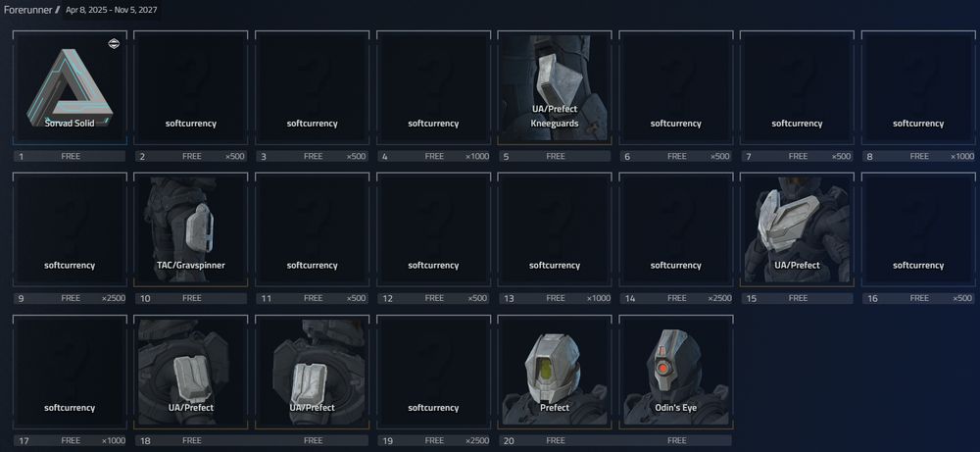Click the round badge icon on Sorvad Solid
Image resolution: width=980 pixels, height=452 pixels.
114,43
